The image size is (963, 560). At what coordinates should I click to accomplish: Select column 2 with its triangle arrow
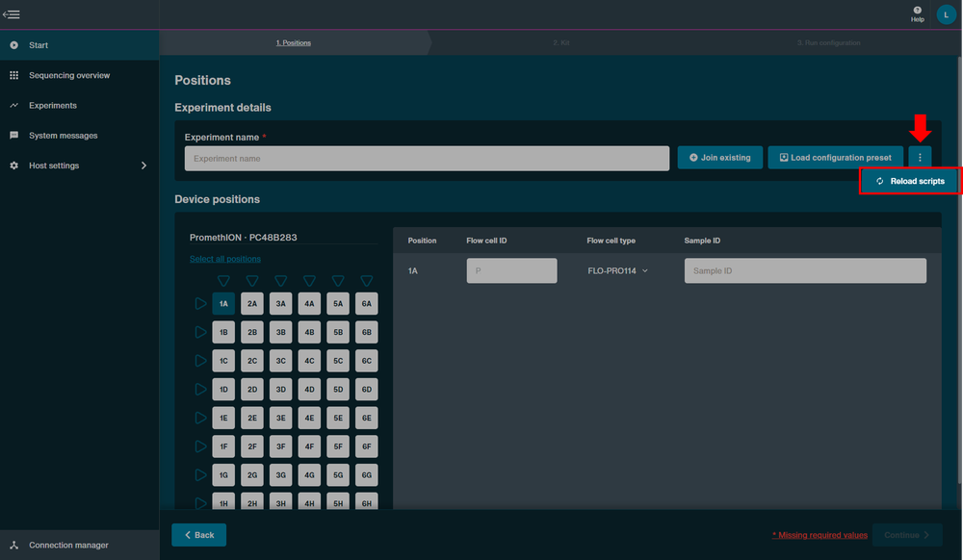click(x=252, y=281)
